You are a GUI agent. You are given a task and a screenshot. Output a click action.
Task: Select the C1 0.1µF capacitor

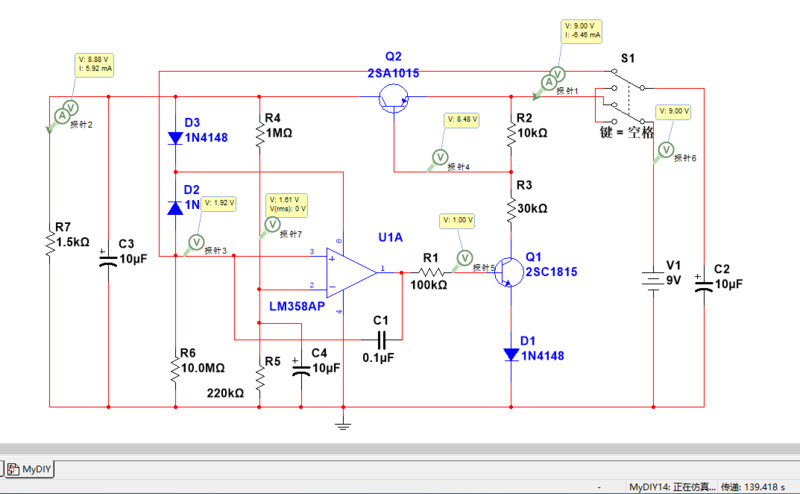click(x=380, y=339)
